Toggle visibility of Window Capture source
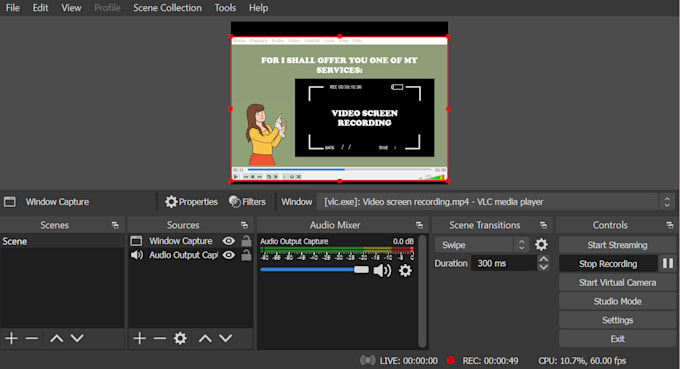Screen dimensions: 680x369 pos(229,241)
